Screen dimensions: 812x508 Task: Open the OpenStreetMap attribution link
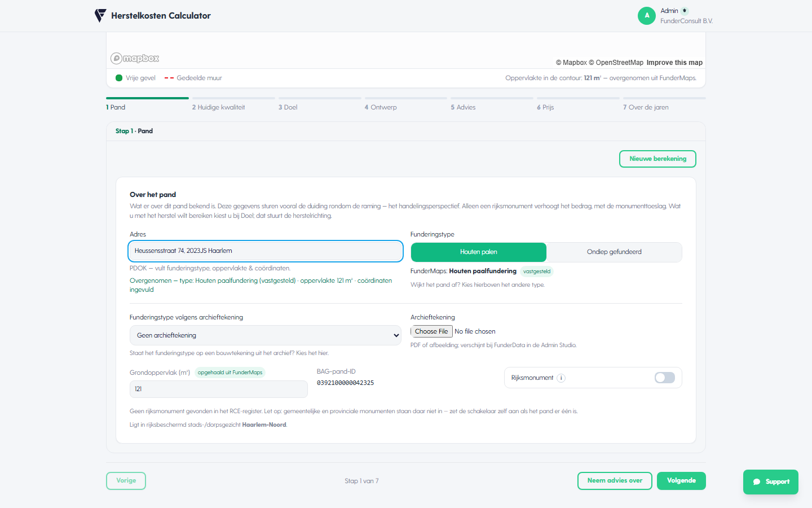(616, 63)
